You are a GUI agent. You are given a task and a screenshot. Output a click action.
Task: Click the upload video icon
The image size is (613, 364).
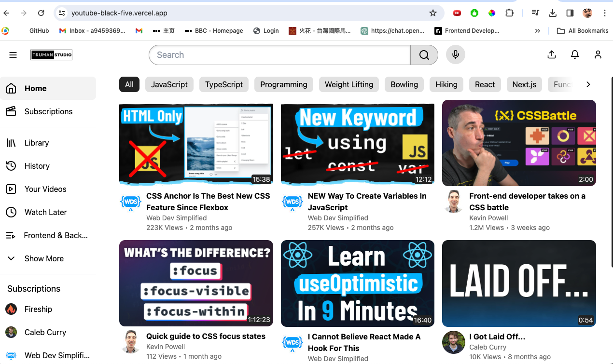click(x=552, y=55)
